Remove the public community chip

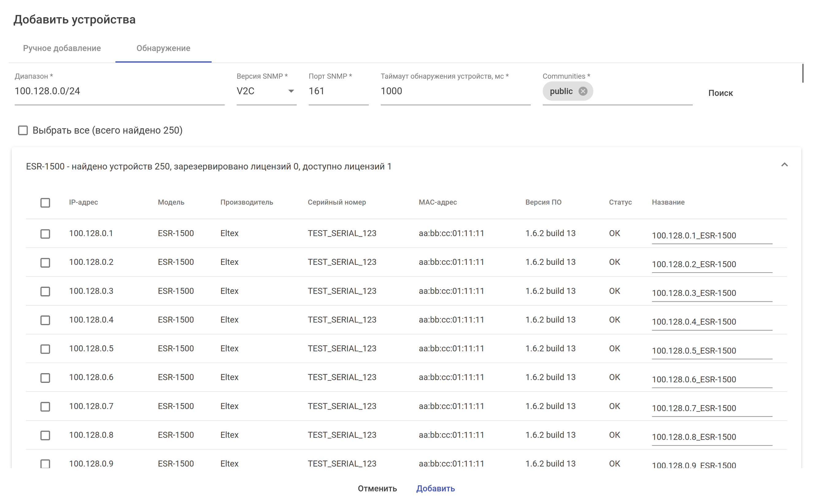[582, 91]
